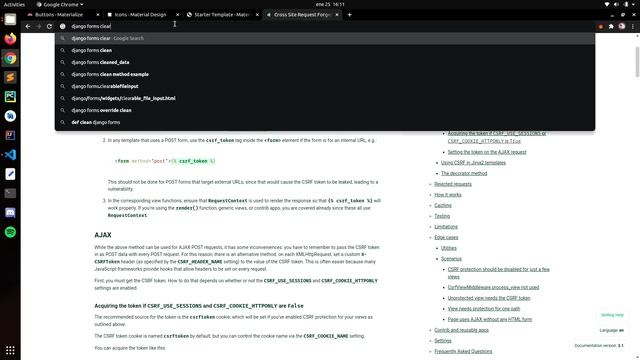This screenshot has height=360, width=640.
Task: Open 'View needs protection for one path' link
Action: 484,309
